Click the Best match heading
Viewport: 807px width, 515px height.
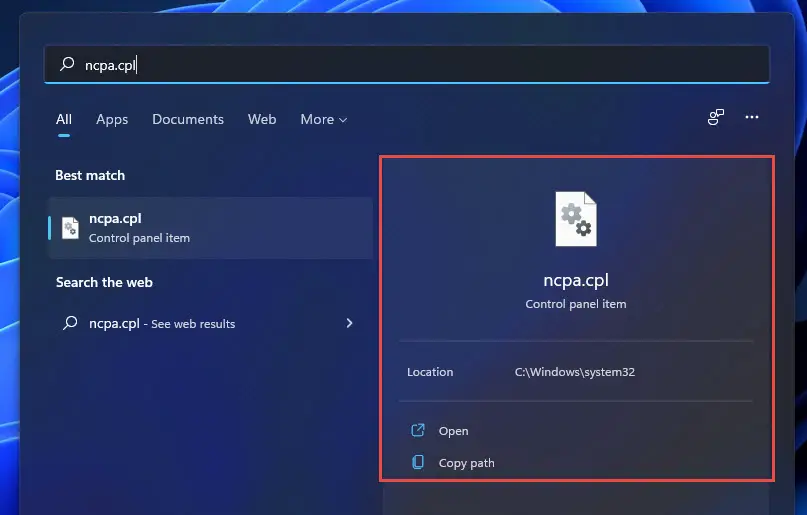[x=90, y=175]
